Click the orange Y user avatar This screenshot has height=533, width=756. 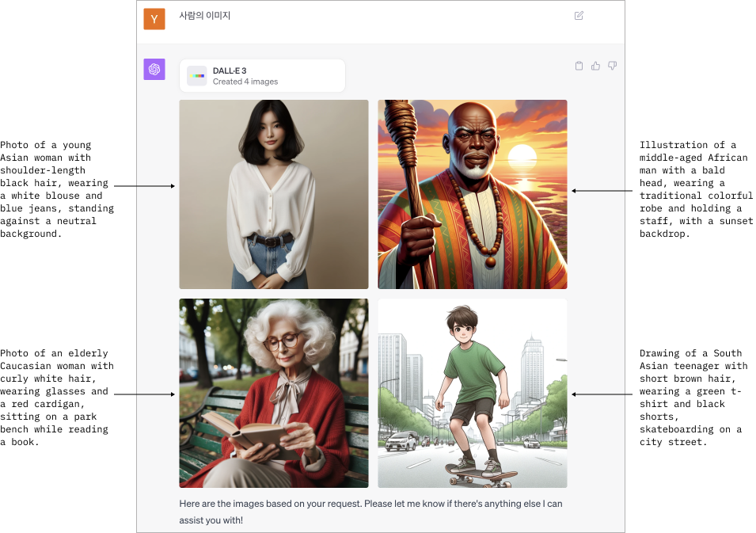pyautogui.click(x=154, y=19)
